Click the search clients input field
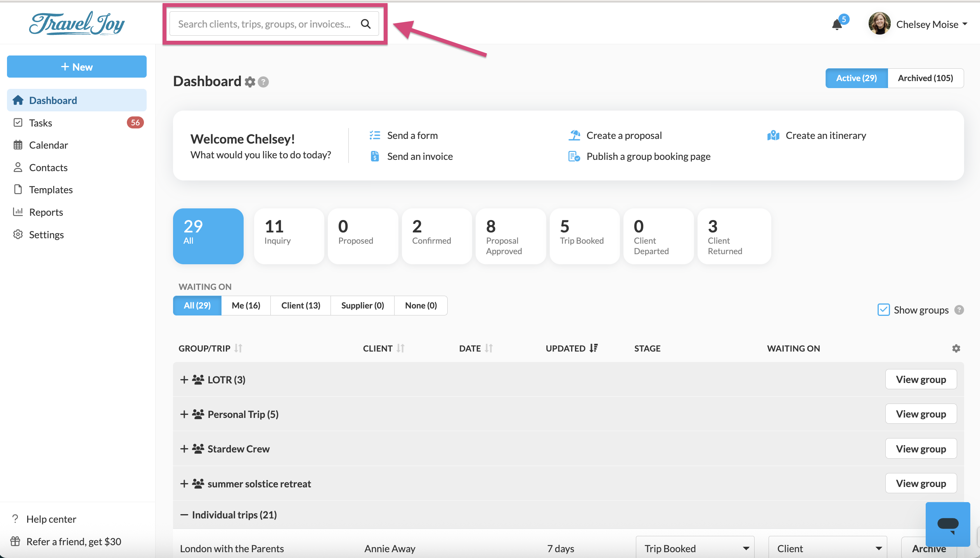The image size is (980, 558). [x=264, y=24]
